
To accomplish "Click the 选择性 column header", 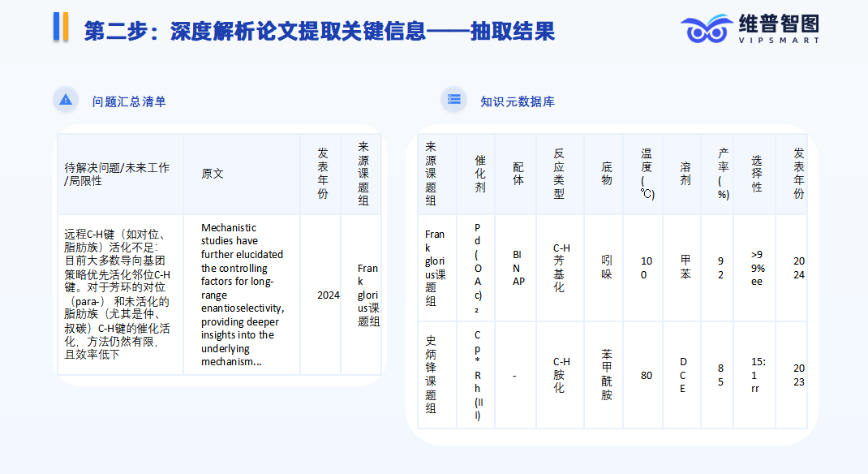I will 754,174.
